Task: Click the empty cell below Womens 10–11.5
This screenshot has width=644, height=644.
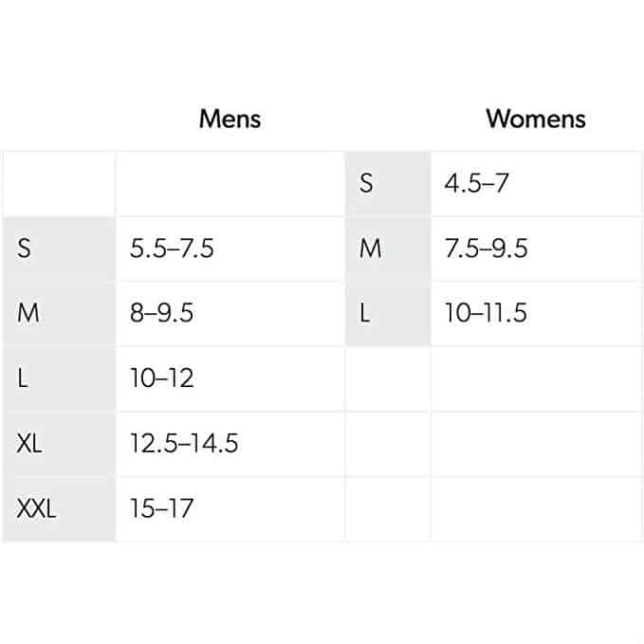Action: point(536,378)
